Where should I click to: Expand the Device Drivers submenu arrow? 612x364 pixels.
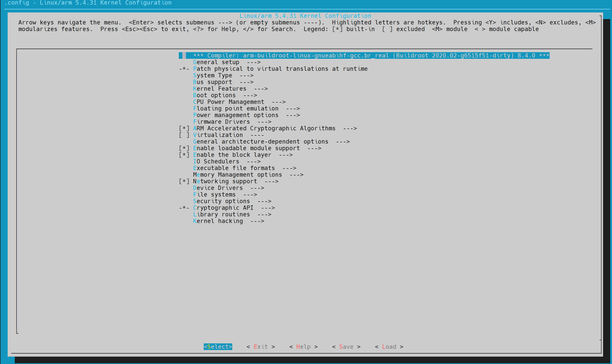click(257, 188)
